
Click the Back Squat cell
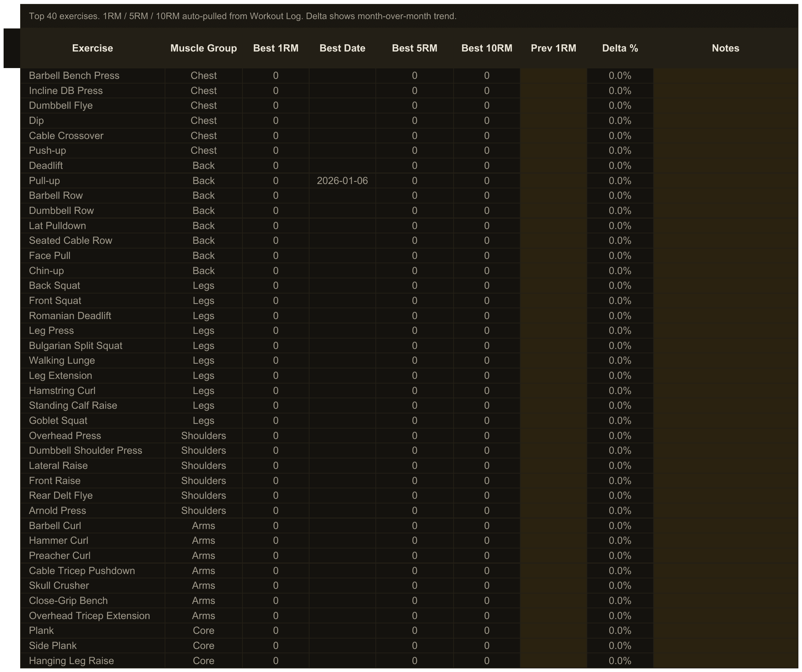(x=93, y=286)
